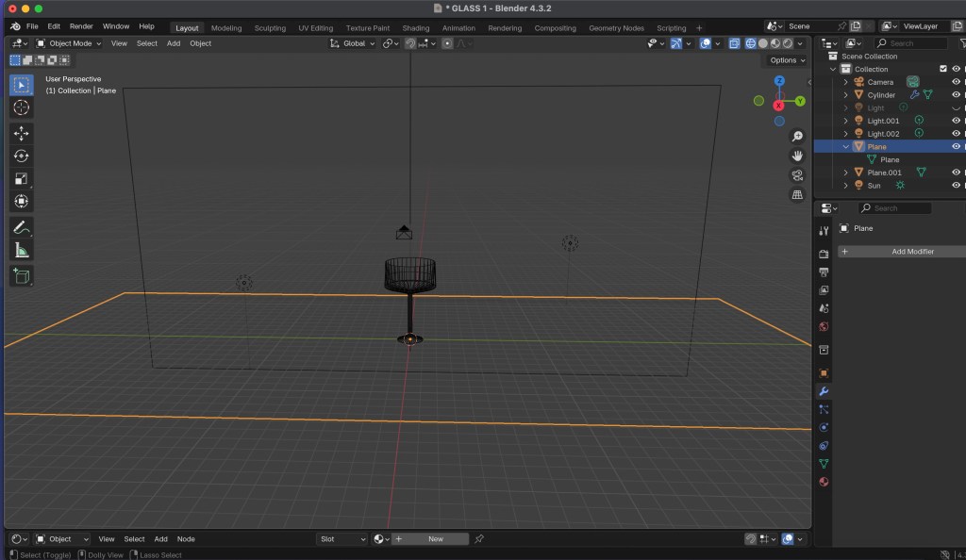Open the Render menu
The width and height of the screenshot is (966, 560).
click(81, 26)
